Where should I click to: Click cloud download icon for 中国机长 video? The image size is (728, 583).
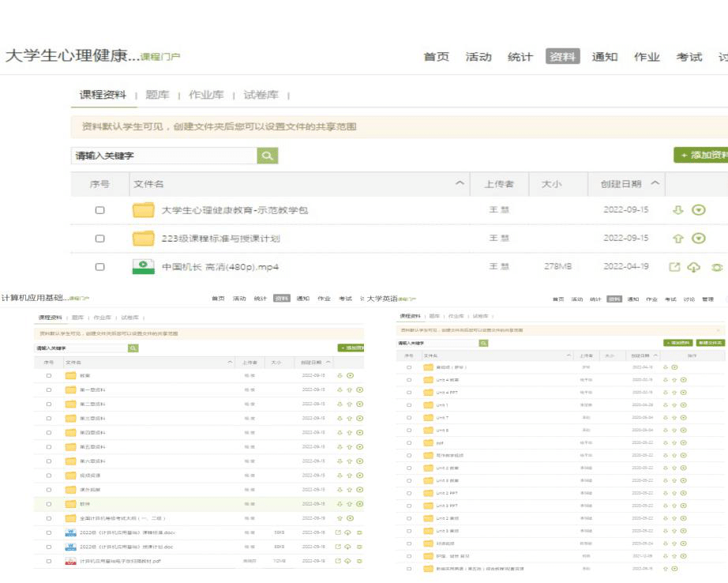click(694, 267)
